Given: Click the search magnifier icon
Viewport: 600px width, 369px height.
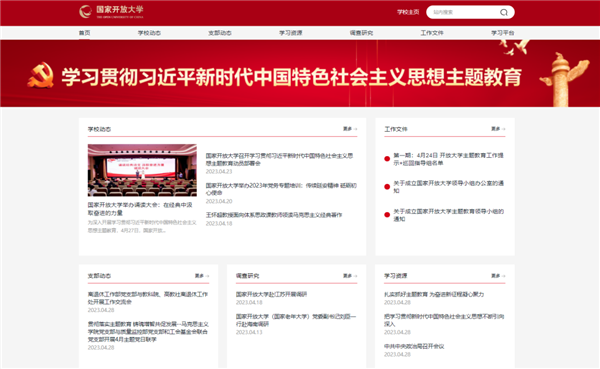Looking at the screenshot, I should 504,12.
